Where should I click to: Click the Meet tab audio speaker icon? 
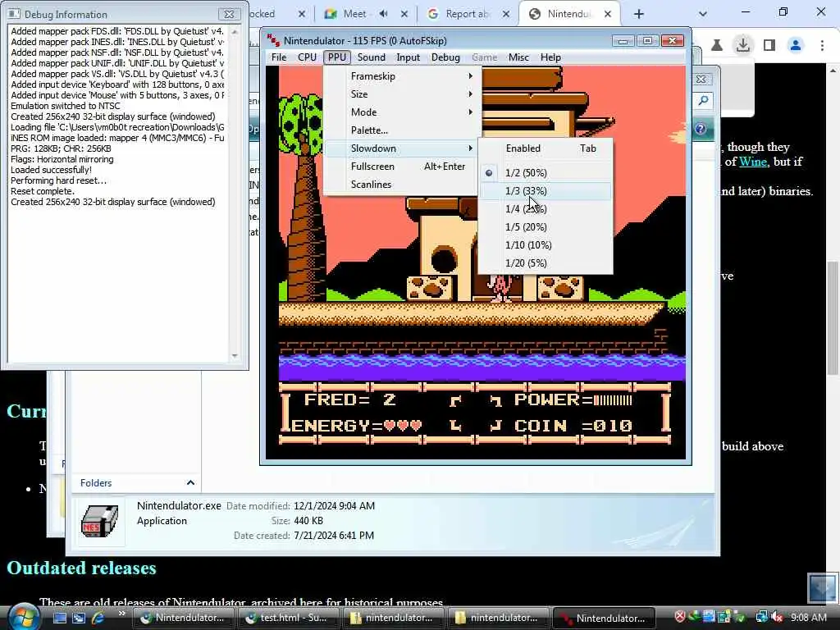point(384,14)
